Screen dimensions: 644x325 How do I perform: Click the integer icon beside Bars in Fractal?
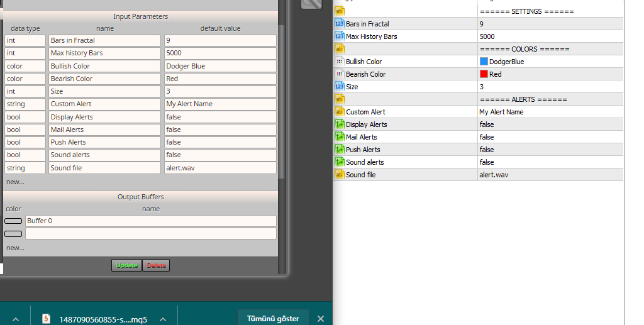339,24
